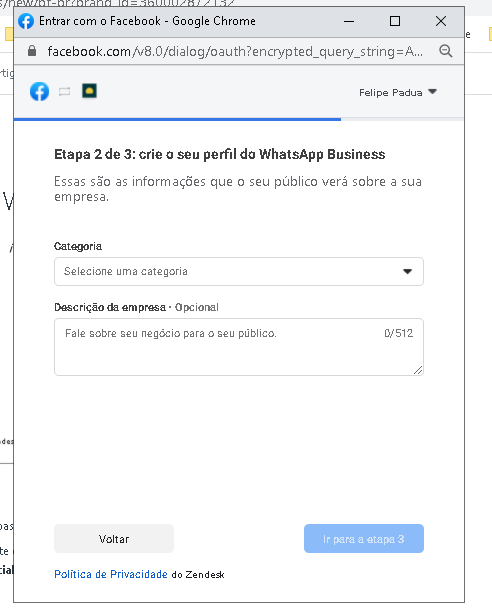The image size is (492, 613).
Task: Minimize the Entrar com o Facebook window
Action: (349, 21)
